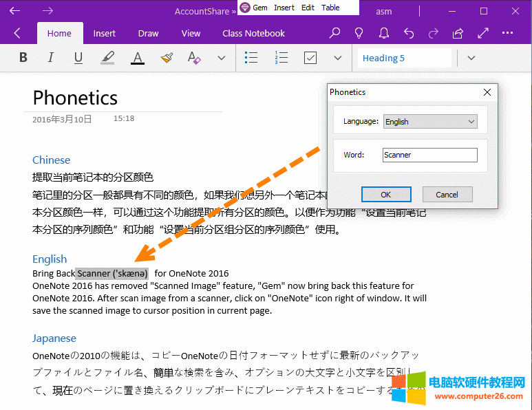Open the Class Notebook tab
The image size is (532, 410).
click(253, 33)
